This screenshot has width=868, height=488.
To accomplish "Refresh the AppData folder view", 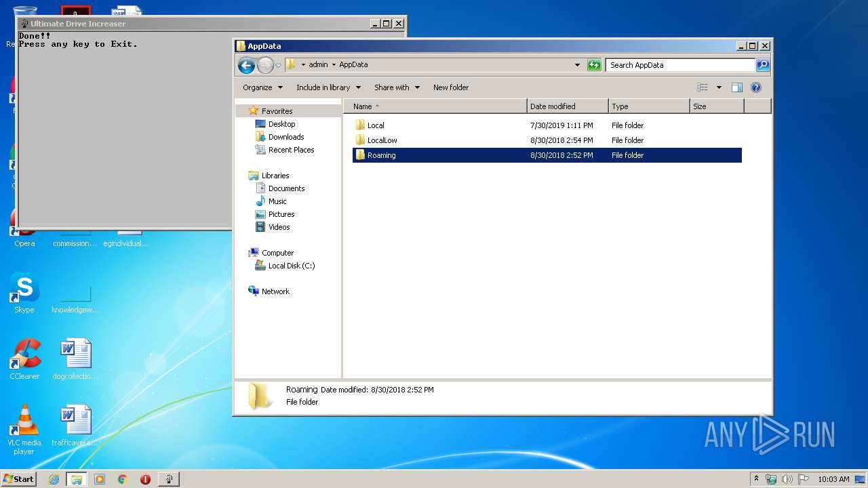I will 594,65.
